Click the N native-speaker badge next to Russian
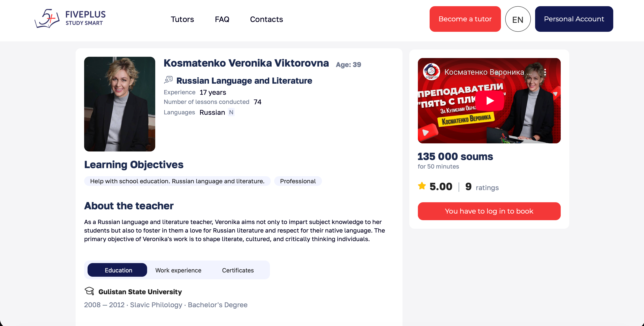This screenshot has width=644, height=326. pos(231,112)
